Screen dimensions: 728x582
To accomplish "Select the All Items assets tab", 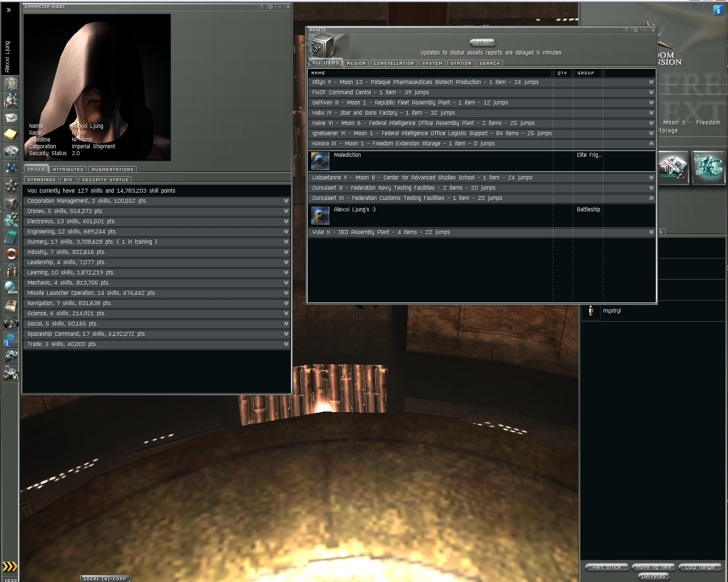I will pos(325,63).
